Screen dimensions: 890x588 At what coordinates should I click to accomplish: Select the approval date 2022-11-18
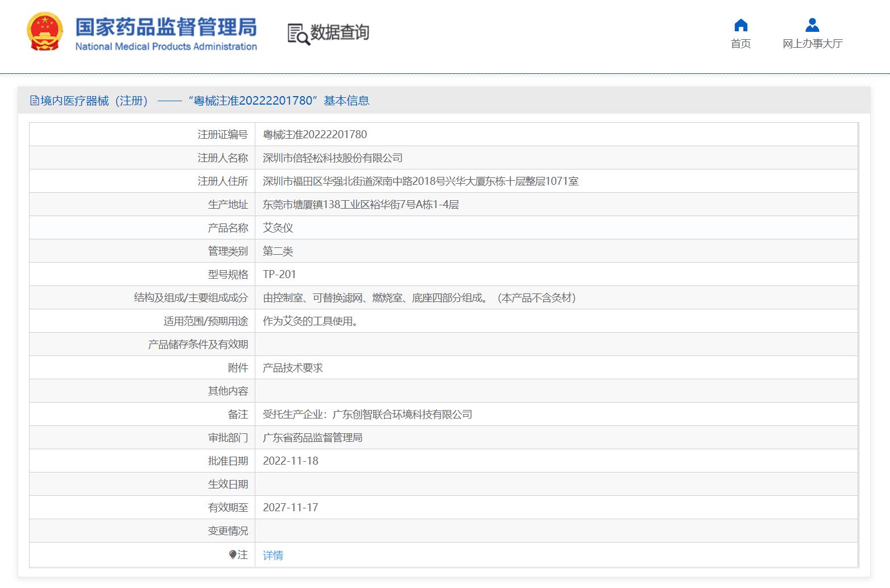pyautogui.click(x=291, y=461)
